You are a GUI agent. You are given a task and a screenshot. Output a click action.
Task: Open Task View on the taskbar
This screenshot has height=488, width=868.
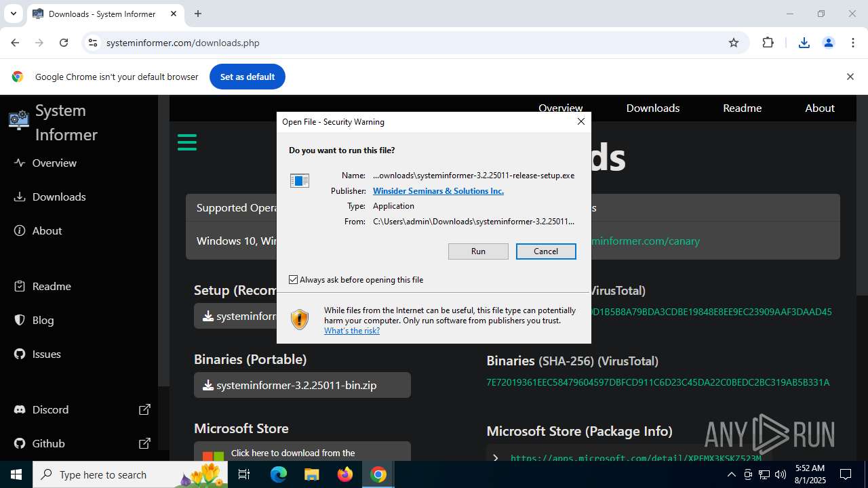[245, 474]
